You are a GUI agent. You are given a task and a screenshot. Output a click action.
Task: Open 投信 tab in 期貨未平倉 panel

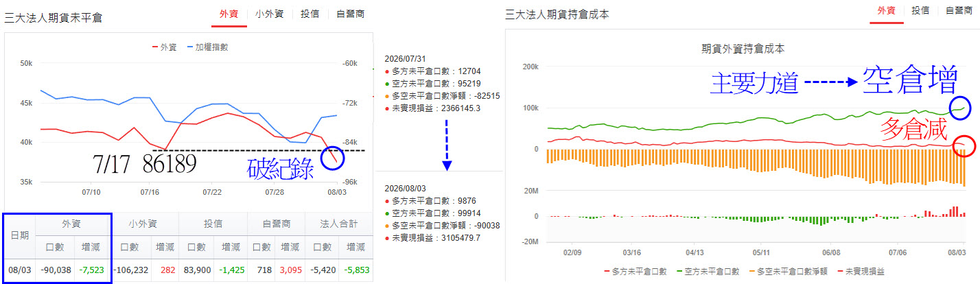click(x=310, y=14)
